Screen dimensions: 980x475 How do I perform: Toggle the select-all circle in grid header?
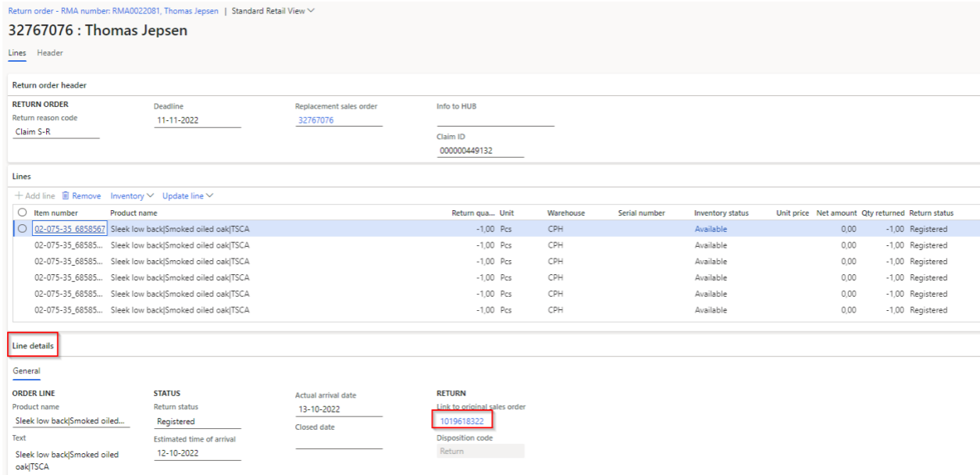click(x=23, y=213)
